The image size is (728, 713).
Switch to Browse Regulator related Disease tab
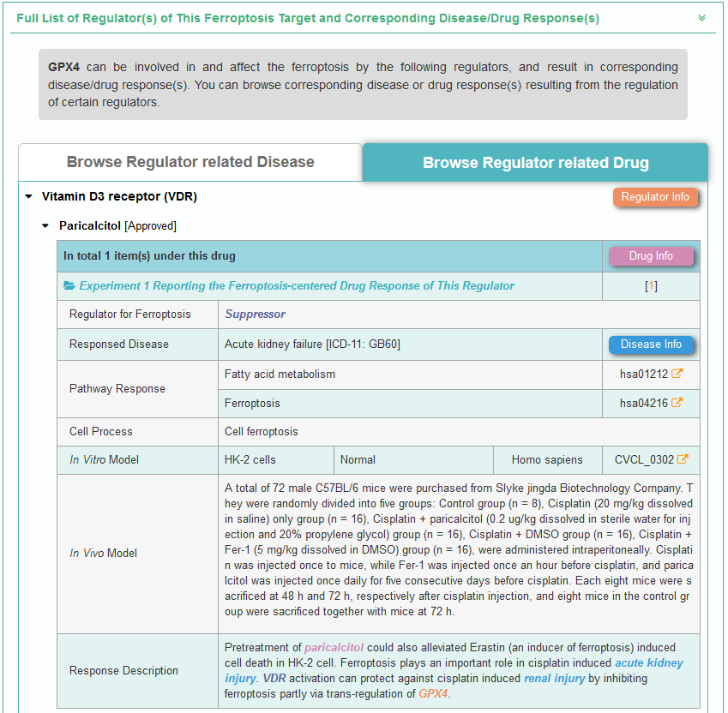pos(190,162)
